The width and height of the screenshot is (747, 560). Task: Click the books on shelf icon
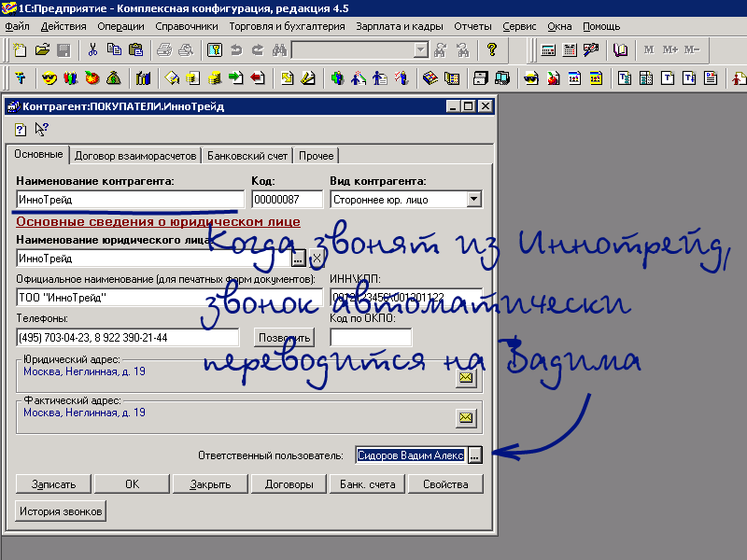[x=143, y=78]
